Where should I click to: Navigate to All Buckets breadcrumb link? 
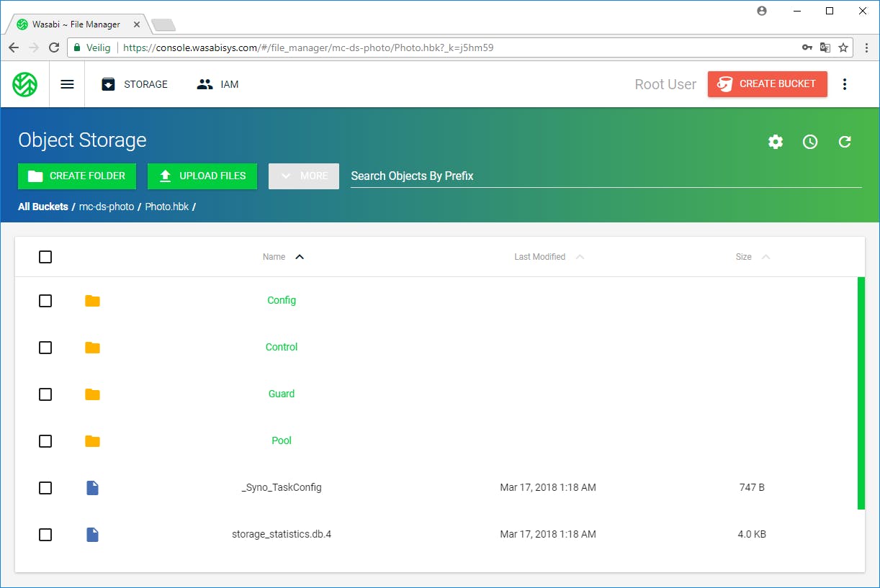[x=43, y=207]
